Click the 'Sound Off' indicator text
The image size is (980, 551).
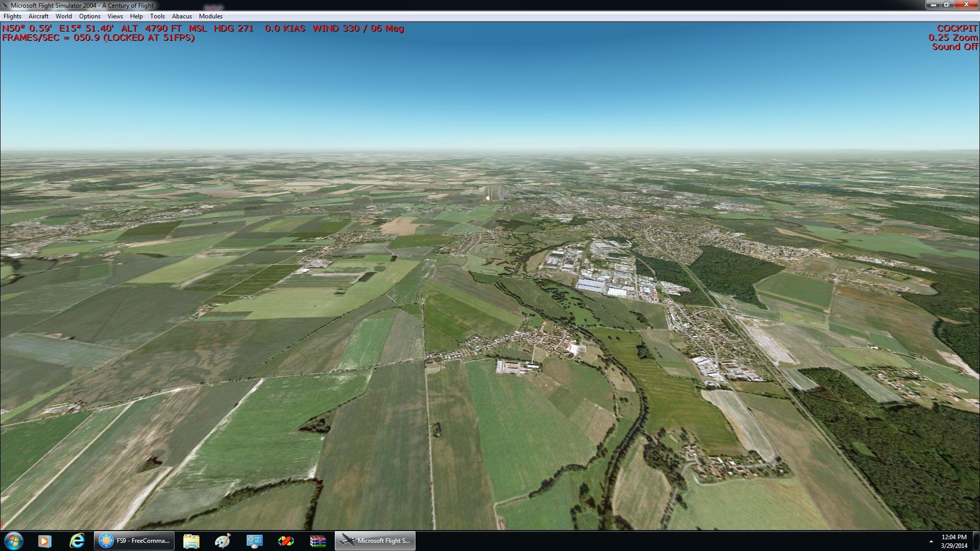tap(954, 47)
